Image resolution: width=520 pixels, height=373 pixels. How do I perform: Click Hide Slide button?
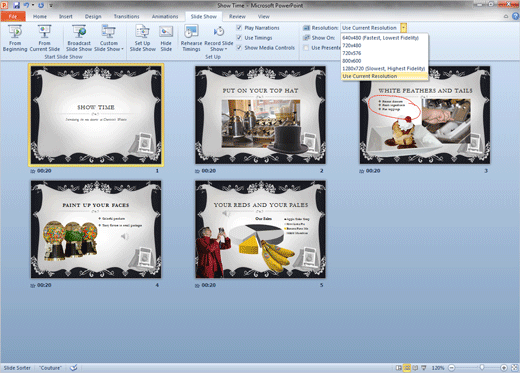click(166, 38)
